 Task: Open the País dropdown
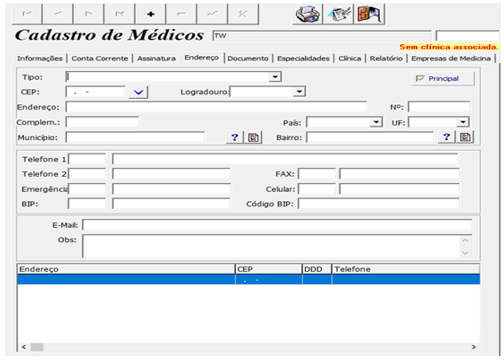coord(376,122)
